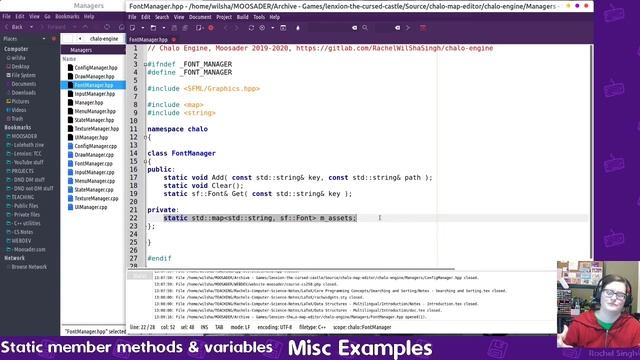Click the Execute/run toolbar icon
Screen dimensions: 640x360
[283, 28]
